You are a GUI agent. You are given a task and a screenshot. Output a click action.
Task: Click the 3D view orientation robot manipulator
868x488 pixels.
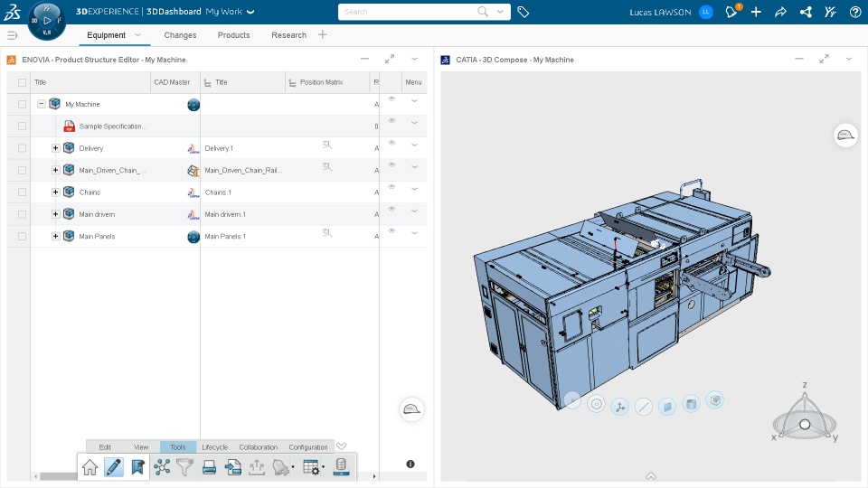pos(805,414)
